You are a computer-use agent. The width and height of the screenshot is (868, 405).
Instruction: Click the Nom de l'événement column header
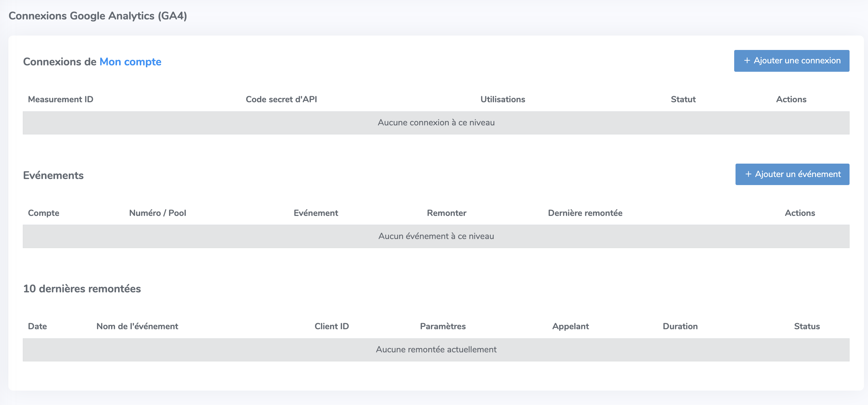(137, 326)
